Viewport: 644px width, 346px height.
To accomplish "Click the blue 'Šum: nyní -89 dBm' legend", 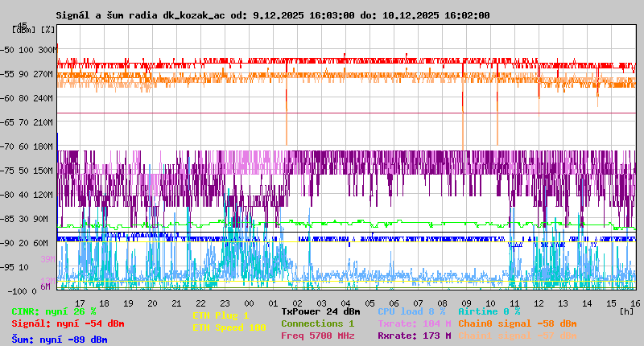I will (60, 340).
